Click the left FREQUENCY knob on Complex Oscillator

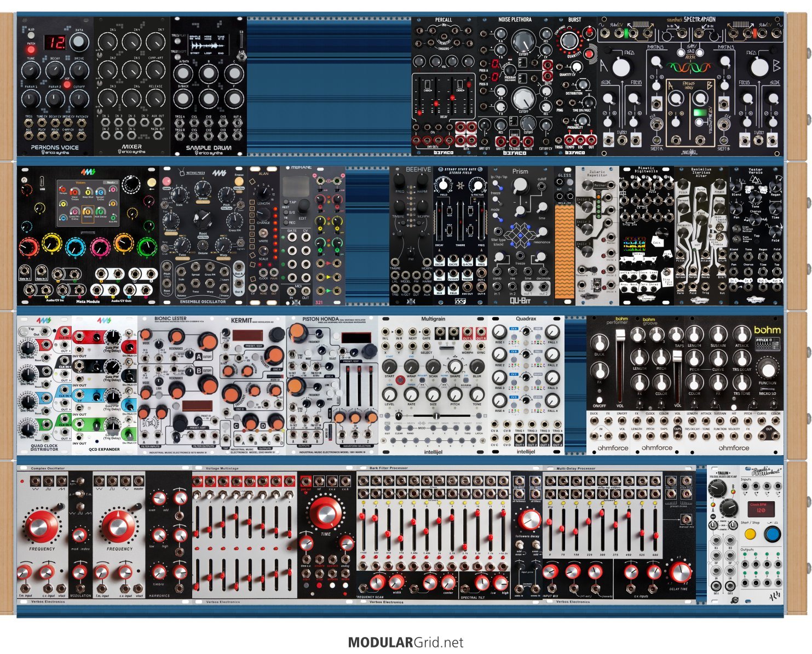click(x=42, y=526)
